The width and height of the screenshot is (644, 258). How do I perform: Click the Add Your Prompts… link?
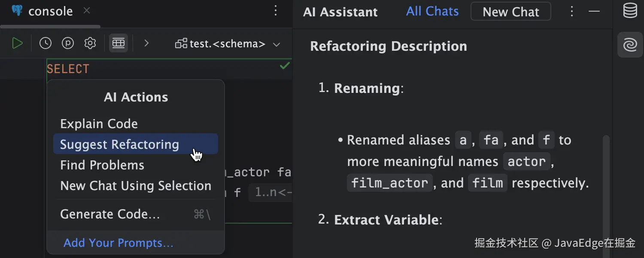pyautogui.click(x=118, y=243)
